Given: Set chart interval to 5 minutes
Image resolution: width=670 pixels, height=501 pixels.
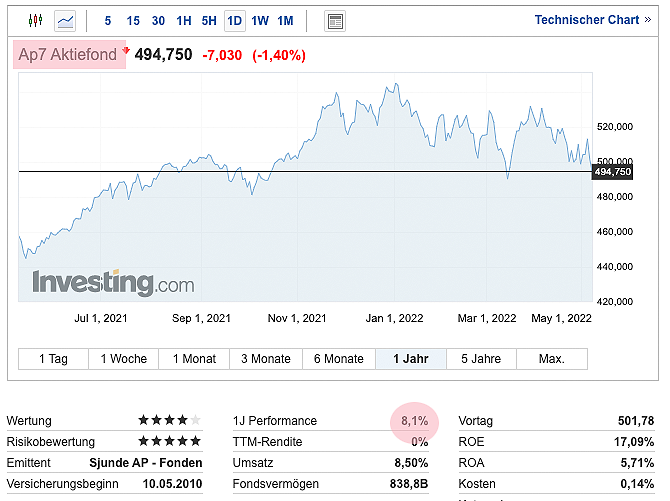Looking at the screenshot, I should (x=108, y=20).
